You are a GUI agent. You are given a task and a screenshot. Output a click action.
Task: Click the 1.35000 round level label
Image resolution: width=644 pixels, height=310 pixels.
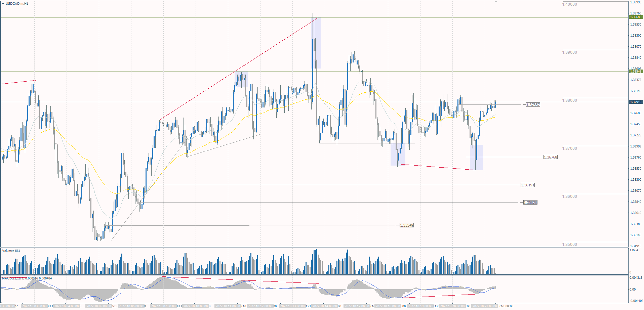pyautogui.click(x=570, y=245)
